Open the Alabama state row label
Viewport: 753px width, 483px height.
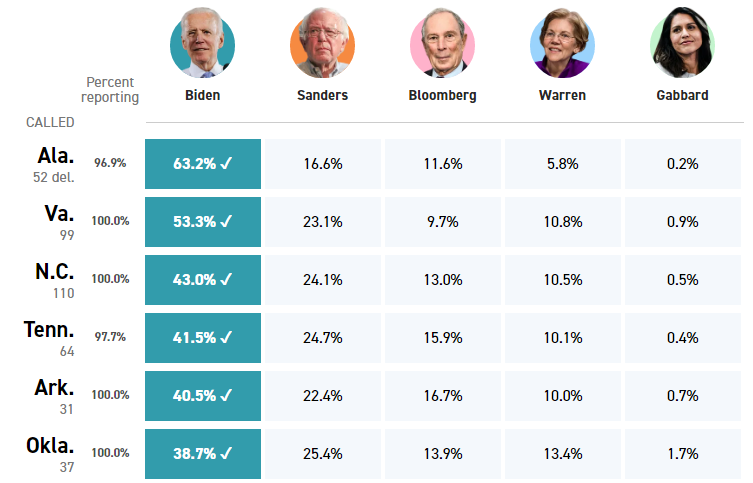click(55, 156)
